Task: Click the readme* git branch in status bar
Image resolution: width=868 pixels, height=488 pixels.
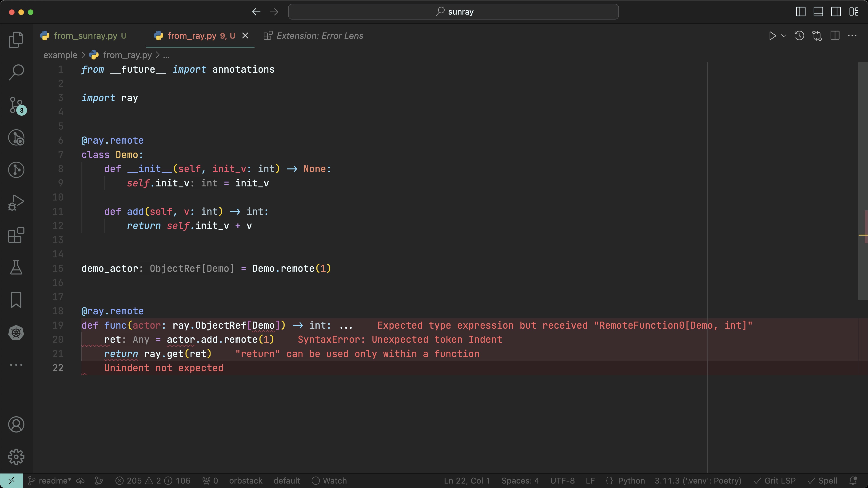Action: pos(50,480)
